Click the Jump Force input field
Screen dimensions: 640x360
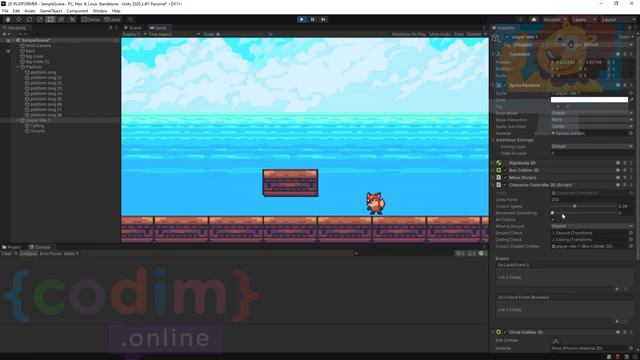pos(592,200)
